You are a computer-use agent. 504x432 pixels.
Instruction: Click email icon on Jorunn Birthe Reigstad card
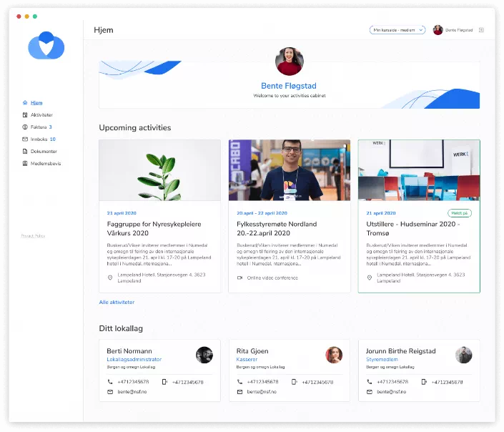tap(370, 392)
